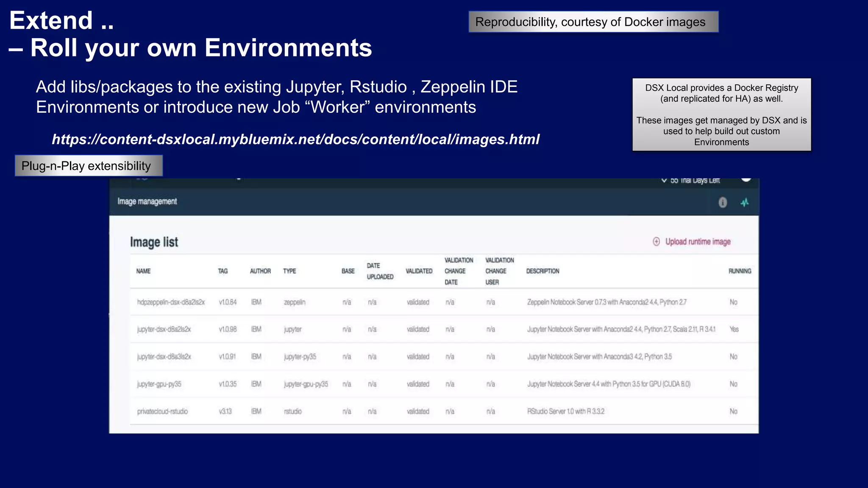Click the Reproducibility courtesy of Docker images box

[593, 22]
